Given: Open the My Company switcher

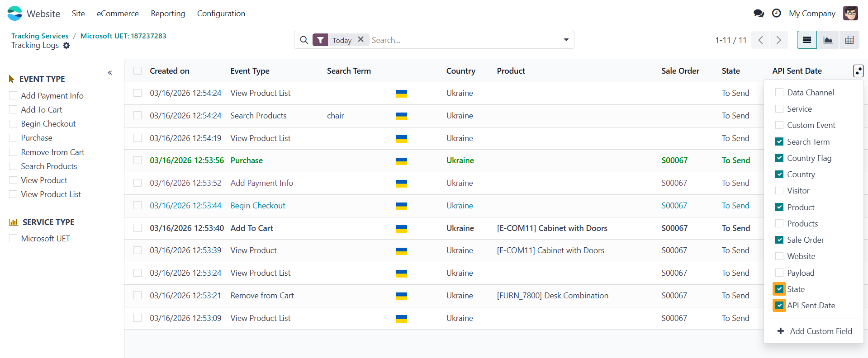Looking at the screenshot, I should [812, 14].
